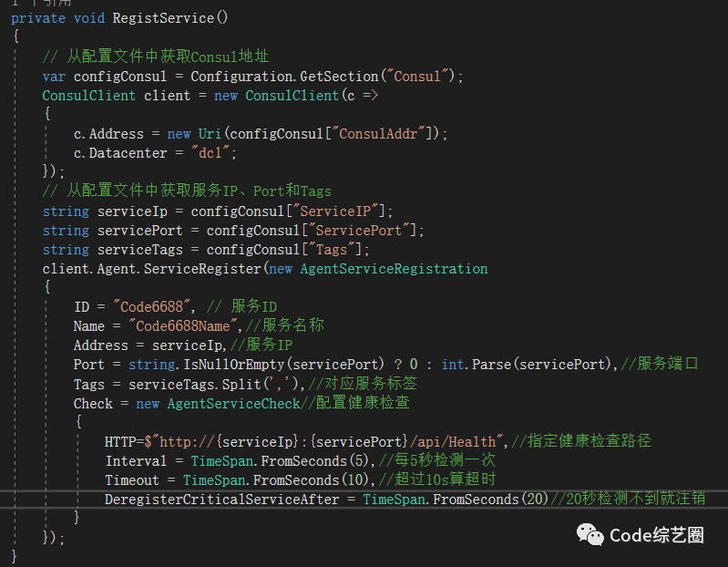Open the references CodeLens link above RegistService
The width and height of the screenshot is (728, 567).
[x=27, y=3]
